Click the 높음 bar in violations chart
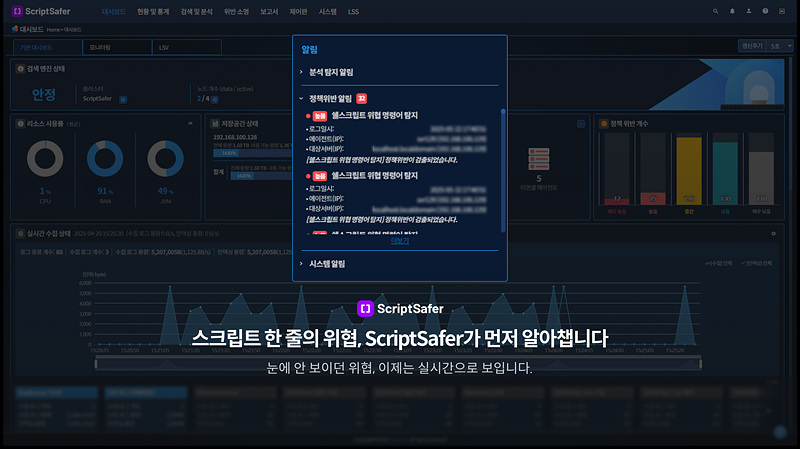This screenshot has width=800, height=449. [x=653, y=198]
